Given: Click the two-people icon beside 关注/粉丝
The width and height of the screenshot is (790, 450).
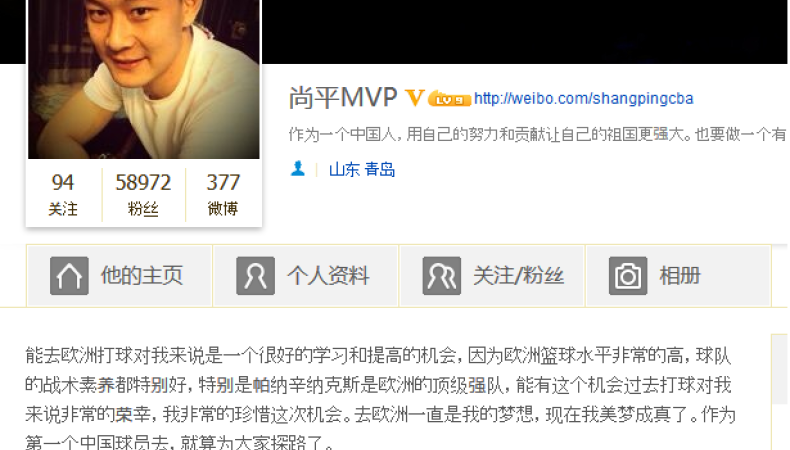Looking at the screenshot, I should tap(442, 276).
